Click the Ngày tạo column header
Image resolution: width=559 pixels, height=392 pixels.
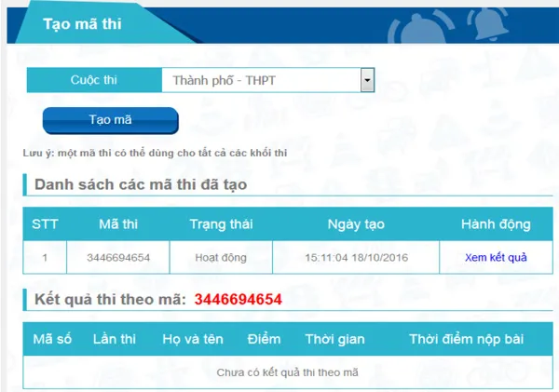pos(356,224)
